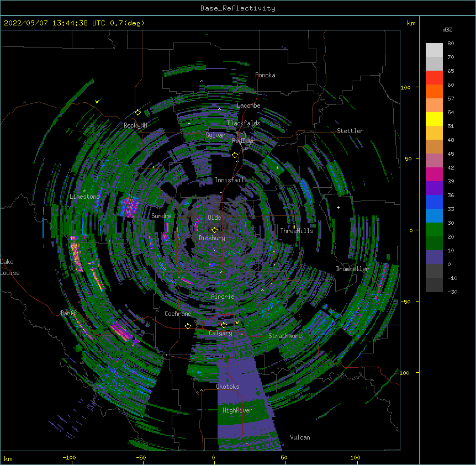Image resolution: width=476 pixels, height=465 pixels.
Task: Click the Base_Reflectivity title text
Action: [238, 8]
